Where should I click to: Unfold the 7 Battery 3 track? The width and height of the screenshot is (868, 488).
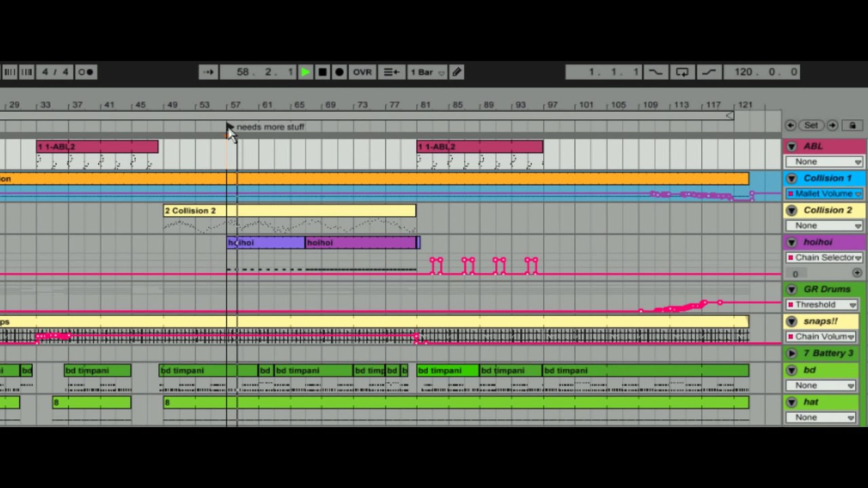(x=791, y=353)
